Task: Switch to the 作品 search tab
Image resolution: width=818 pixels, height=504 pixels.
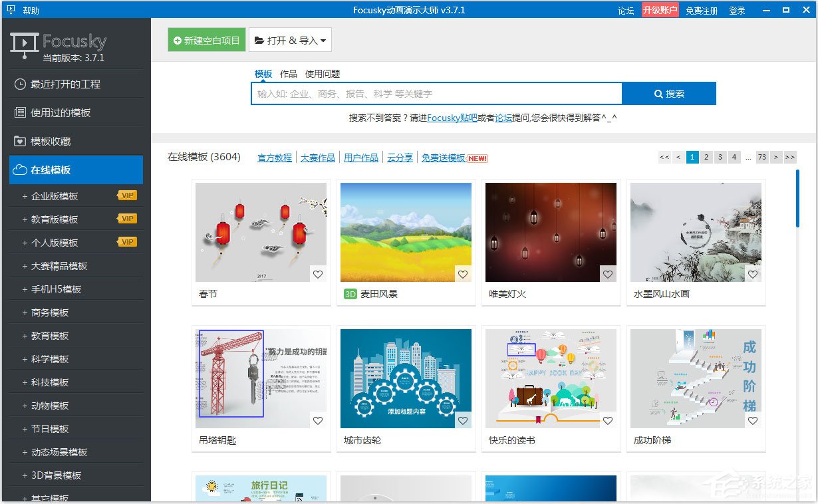Action: point(289,74)
